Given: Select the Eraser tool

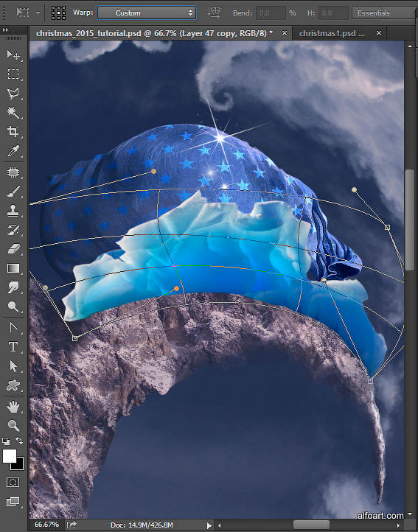Looking at the screenshot, I should 13,249.
